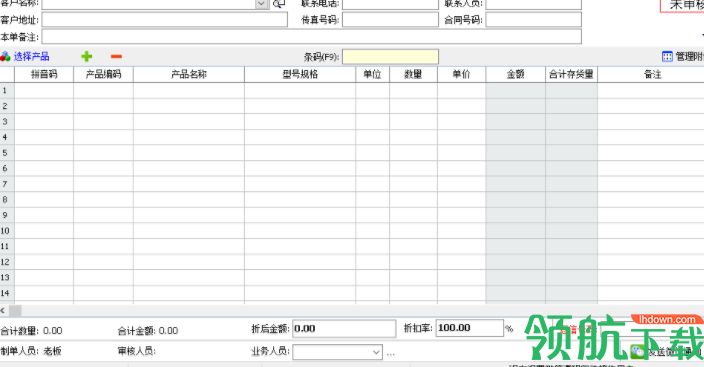Focus the 传真号码 input field

(x=390, y=19)
